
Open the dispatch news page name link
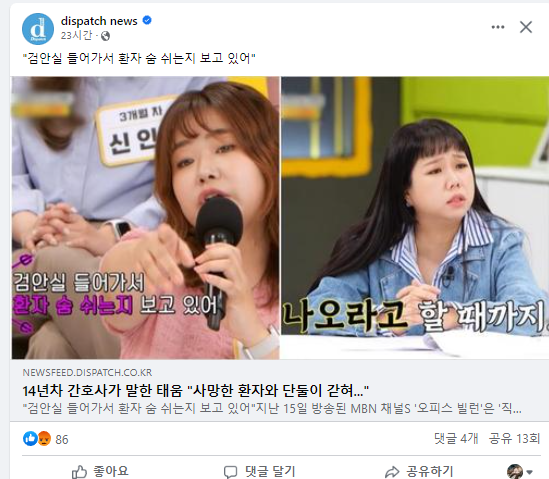coord(99,21)
